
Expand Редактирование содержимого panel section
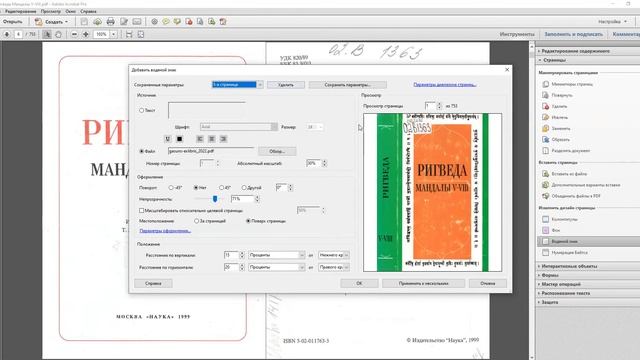[575, 51]
